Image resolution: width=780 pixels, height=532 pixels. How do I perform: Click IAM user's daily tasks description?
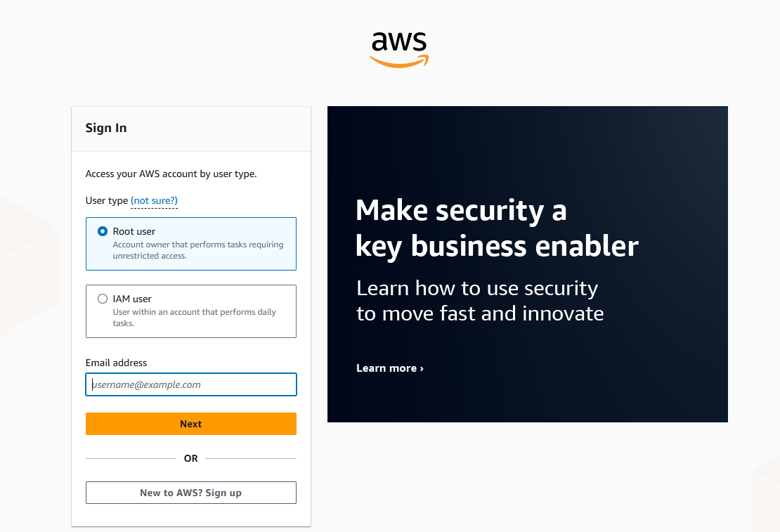click(x=194, y=318)
